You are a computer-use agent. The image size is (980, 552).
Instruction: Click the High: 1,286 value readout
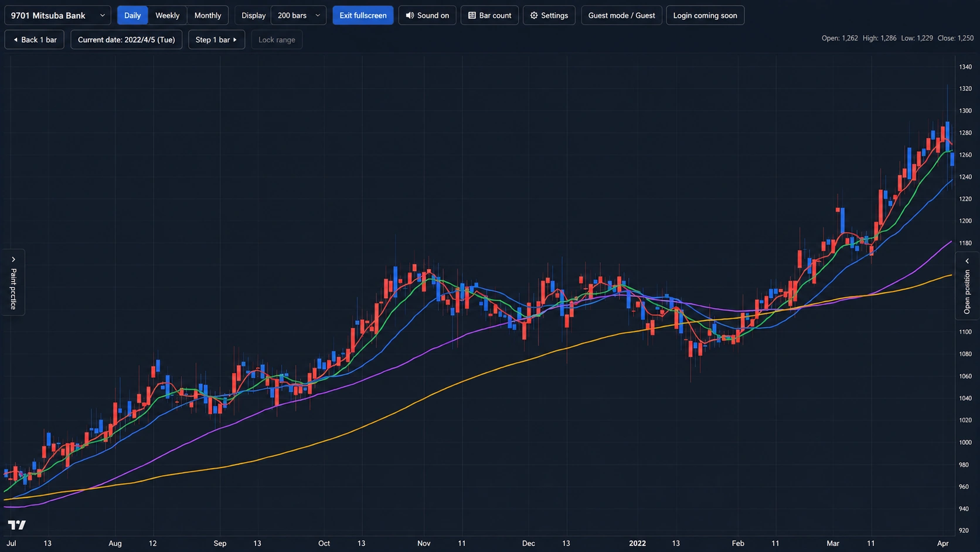tap(879, 38)
